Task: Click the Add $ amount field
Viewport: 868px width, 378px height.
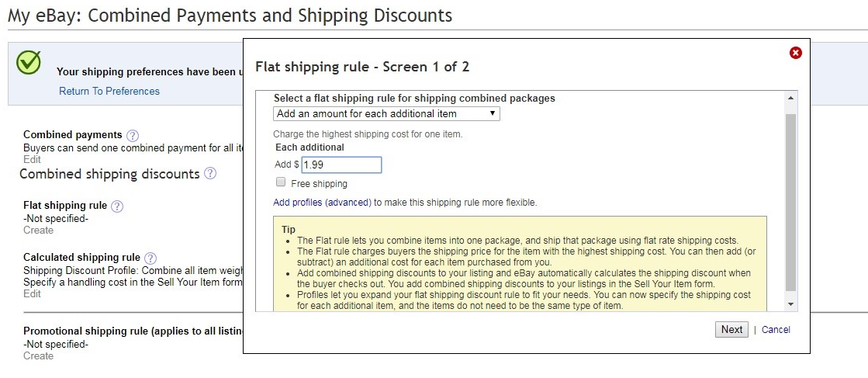Action: tap(341, 165)
